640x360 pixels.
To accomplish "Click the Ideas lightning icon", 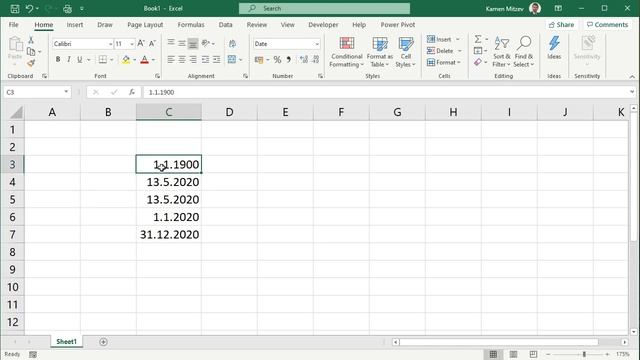I will pos(554,43).
